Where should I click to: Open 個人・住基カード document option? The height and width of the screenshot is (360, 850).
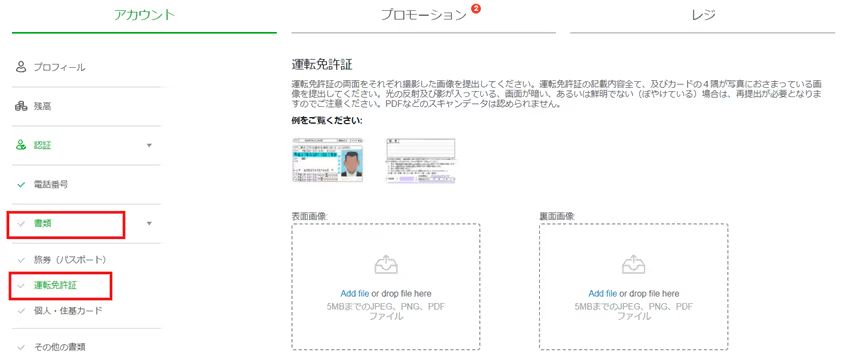pos(68,311)
